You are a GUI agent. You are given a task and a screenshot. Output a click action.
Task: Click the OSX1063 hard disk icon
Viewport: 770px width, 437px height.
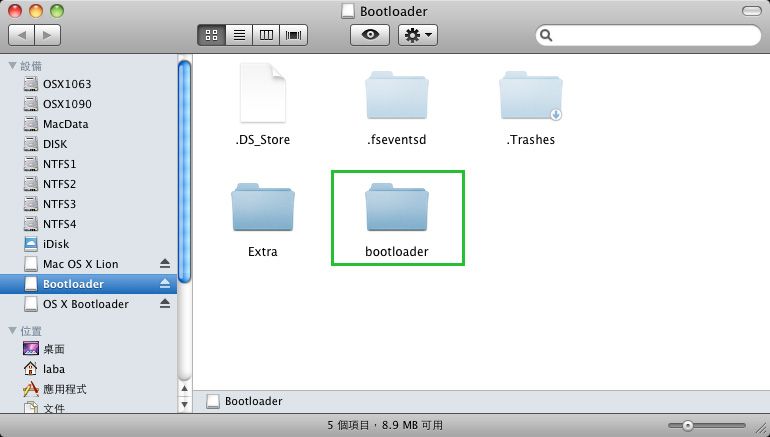pos(31,84)
